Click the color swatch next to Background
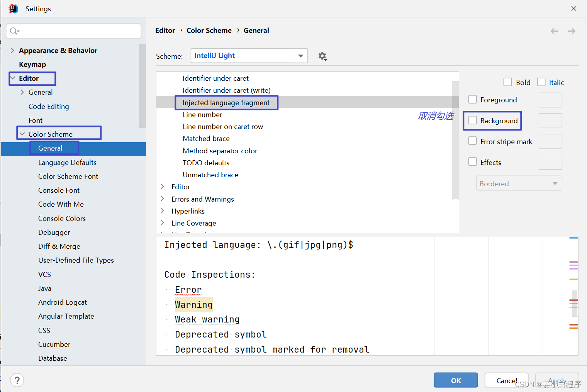 click(550, 120)
